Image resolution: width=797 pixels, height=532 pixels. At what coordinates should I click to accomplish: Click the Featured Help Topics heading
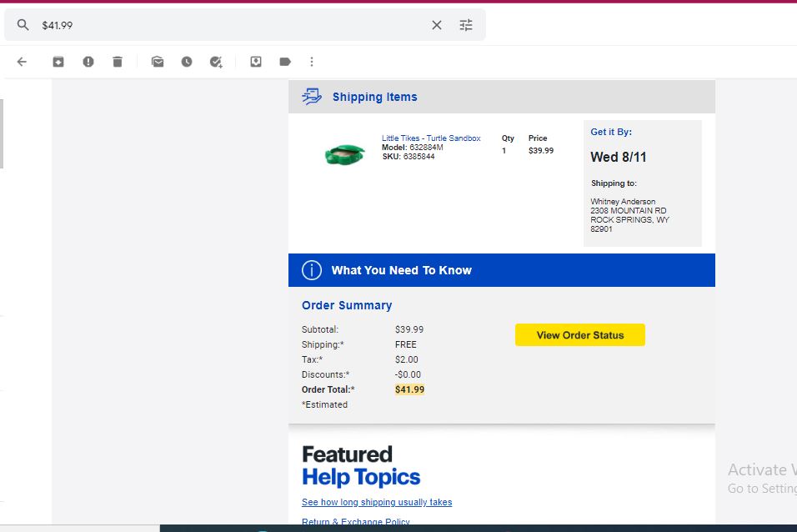click(x=361, y=466)
